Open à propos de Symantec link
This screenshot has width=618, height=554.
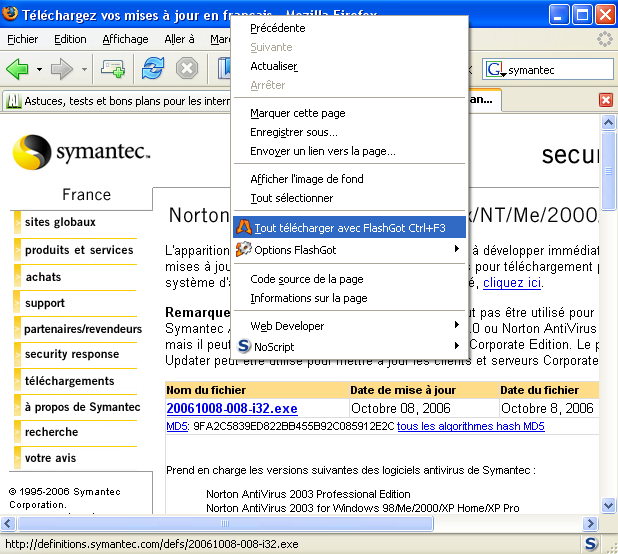pos(82,407)
